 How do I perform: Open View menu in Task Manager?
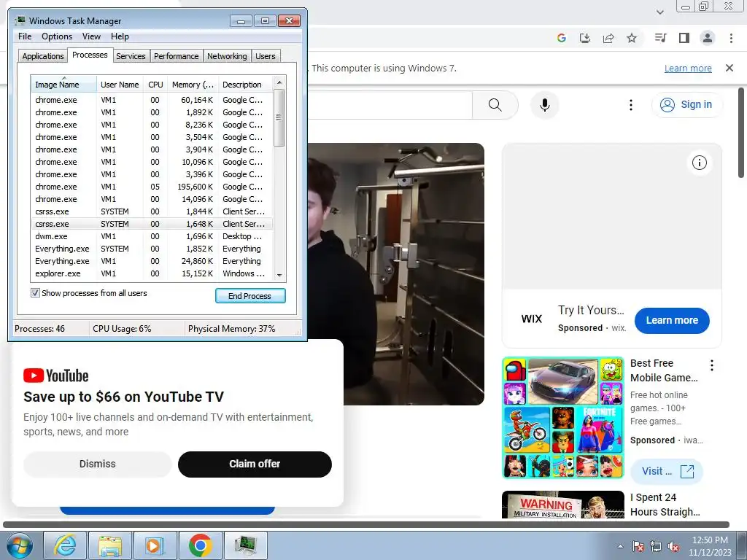tap(91, 36)
